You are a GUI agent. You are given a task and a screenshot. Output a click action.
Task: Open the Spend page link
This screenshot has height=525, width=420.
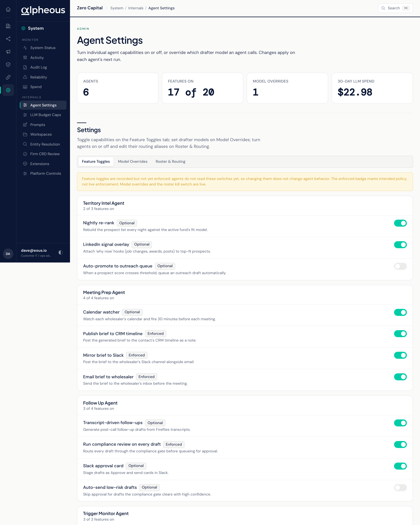pos(43,87)
